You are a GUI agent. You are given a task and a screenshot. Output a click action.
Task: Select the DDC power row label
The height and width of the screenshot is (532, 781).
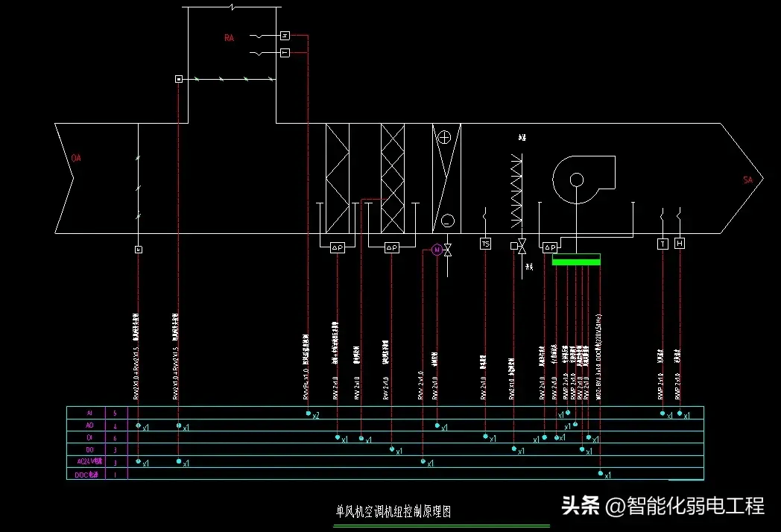(86, 474)
